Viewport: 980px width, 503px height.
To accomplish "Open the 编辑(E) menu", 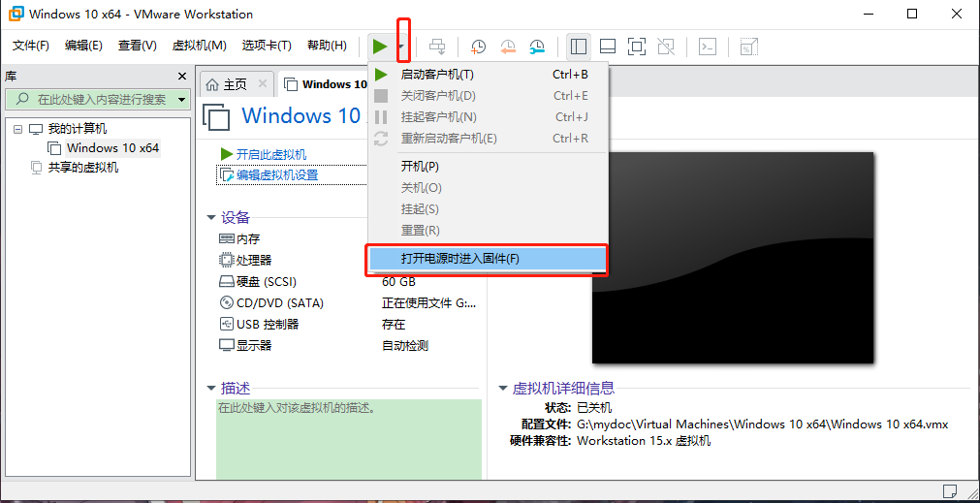I will point(83,46).
